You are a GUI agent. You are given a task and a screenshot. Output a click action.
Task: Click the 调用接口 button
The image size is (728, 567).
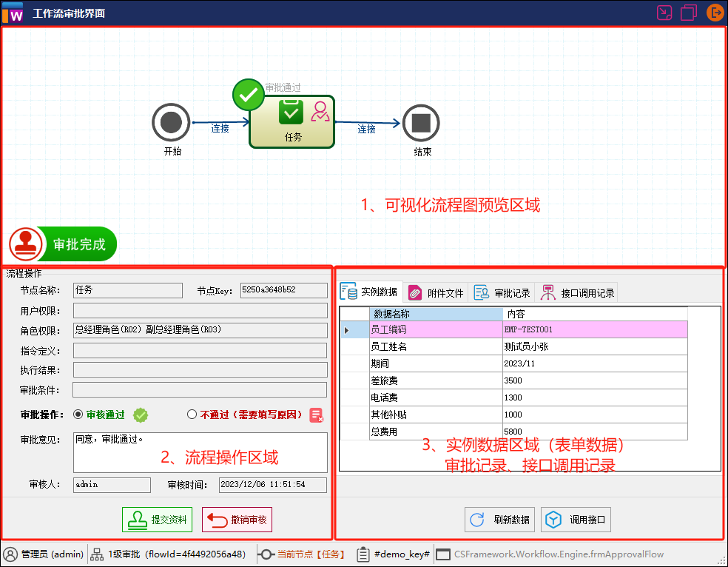(x=576, y=520)
